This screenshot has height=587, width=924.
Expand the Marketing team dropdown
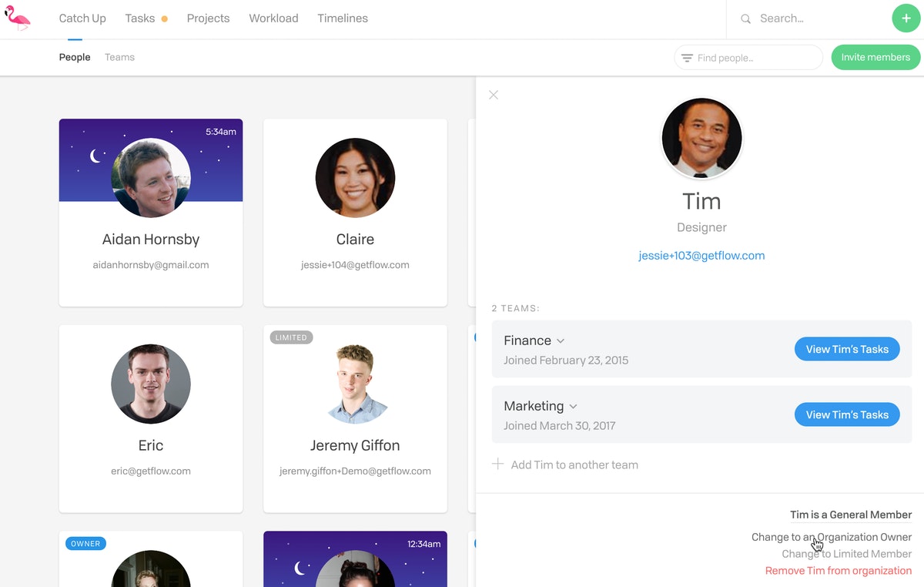pos(573,407)
